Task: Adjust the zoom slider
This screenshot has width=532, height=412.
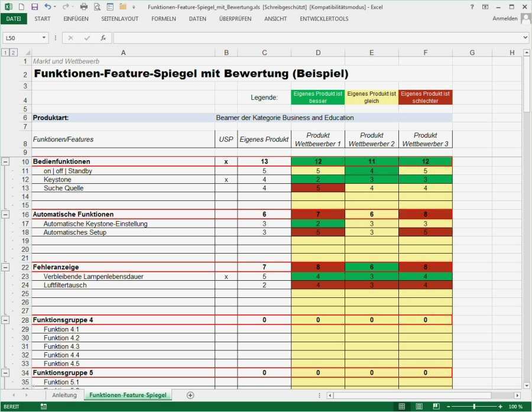Action: tap(474, 407)
